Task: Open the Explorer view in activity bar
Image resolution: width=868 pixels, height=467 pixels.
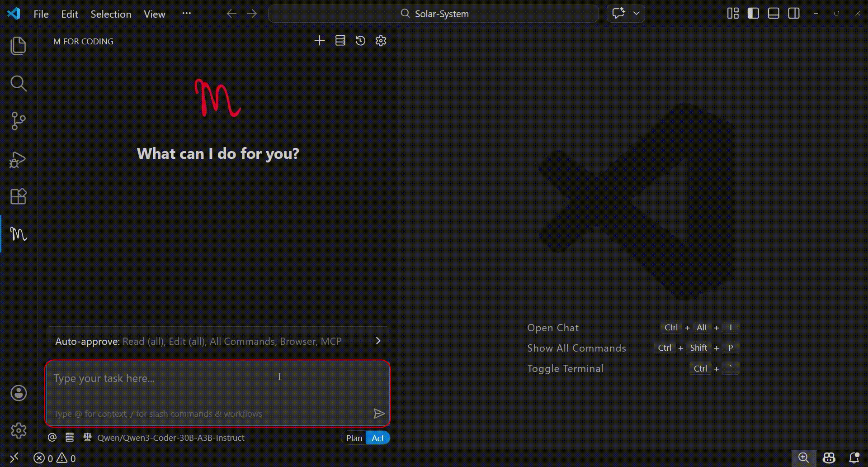Action: (x=18, y=46)
